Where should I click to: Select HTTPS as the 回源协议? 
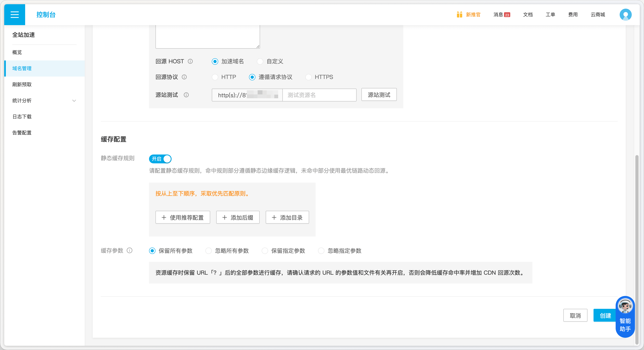(x=309, y=77)
